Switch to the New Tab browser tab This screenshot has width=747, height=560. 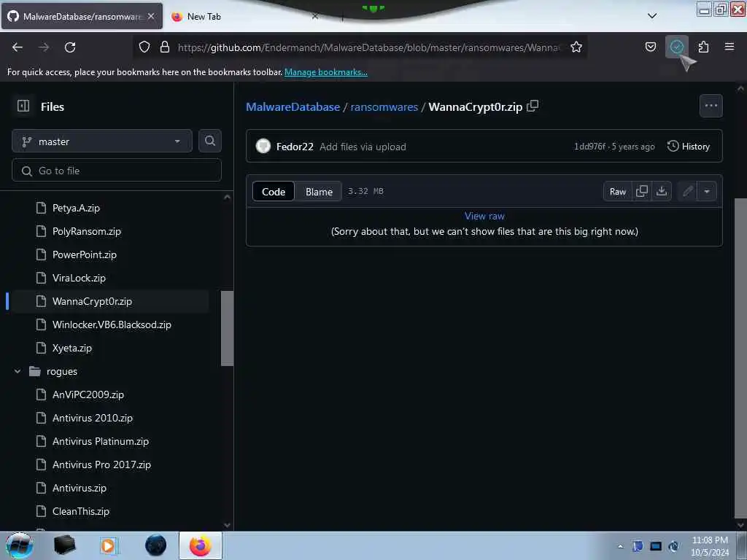coord(247,16)
